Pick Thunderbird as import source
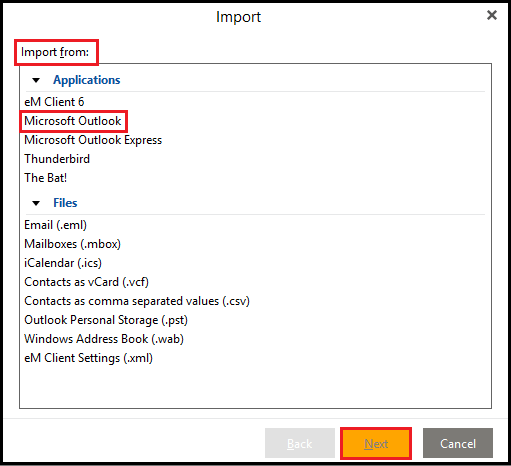Viewport: 511px width, 466px height. tap(57, 159)
